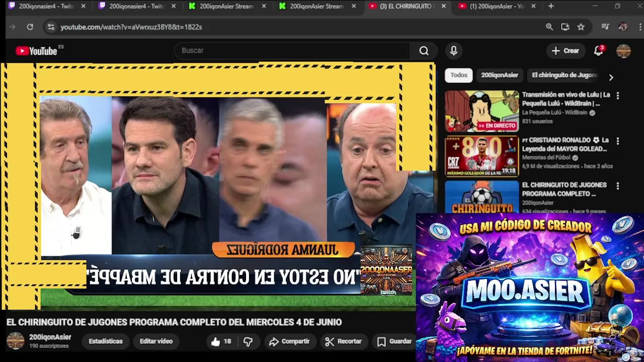Close the active EL CHIRINGUITO tab

(443, 7)
